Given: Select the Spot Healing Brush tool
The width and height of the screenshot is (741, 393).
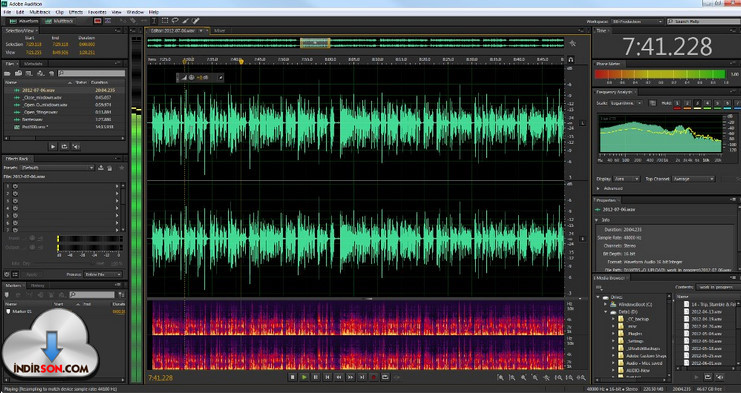Looking at the screenshot, I should point(196,21).
